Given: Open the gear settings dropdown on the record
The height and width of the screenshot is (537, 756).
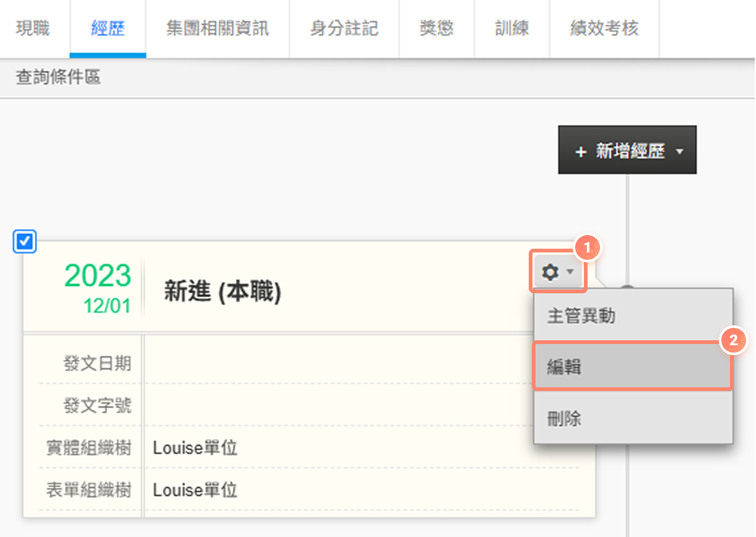Looking at the screenshot, I should [x=557, y=272].
